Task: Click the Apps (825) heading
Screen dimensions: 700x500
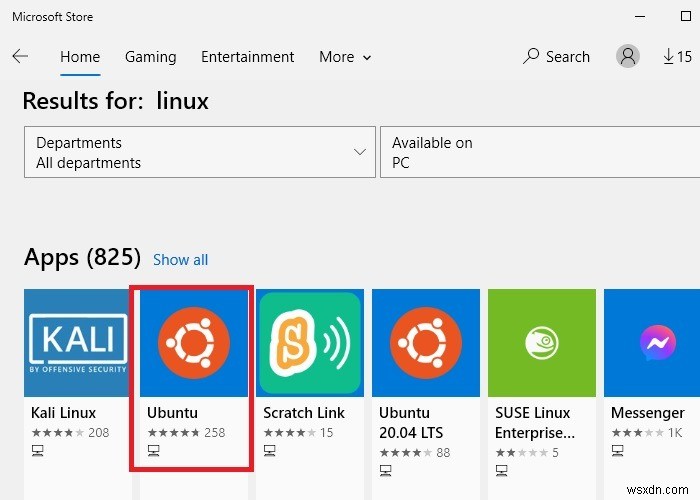Action: (x=83, y=258)
